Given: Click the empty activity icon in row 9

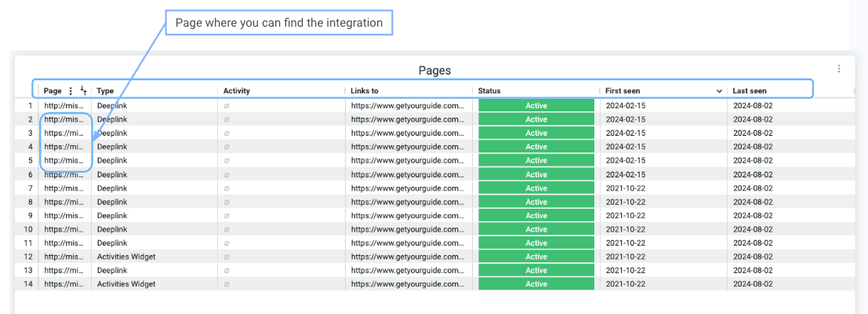Looking at the screenshot, I should pyautogui.click(x=226, y=215).
